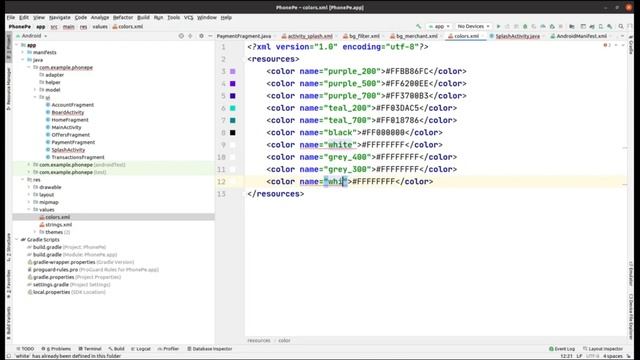Viewport: 640px width, 360px height.
Task: Collapse the app module node
Action: [17, 45]
